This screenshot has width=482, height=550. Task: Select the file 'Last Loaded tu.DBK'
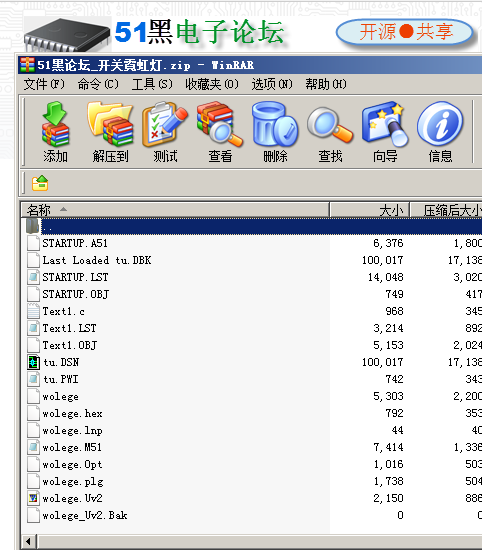97,260
